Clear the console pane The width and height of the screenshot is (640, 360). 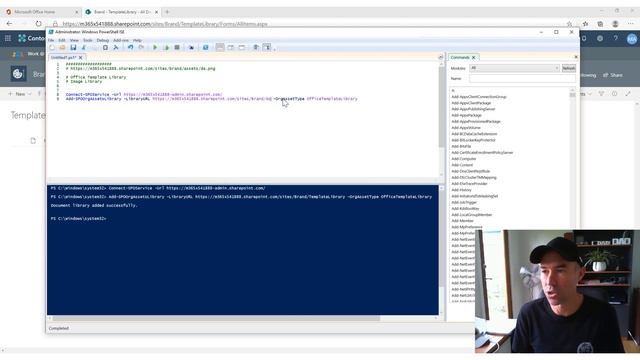(116, 48)
